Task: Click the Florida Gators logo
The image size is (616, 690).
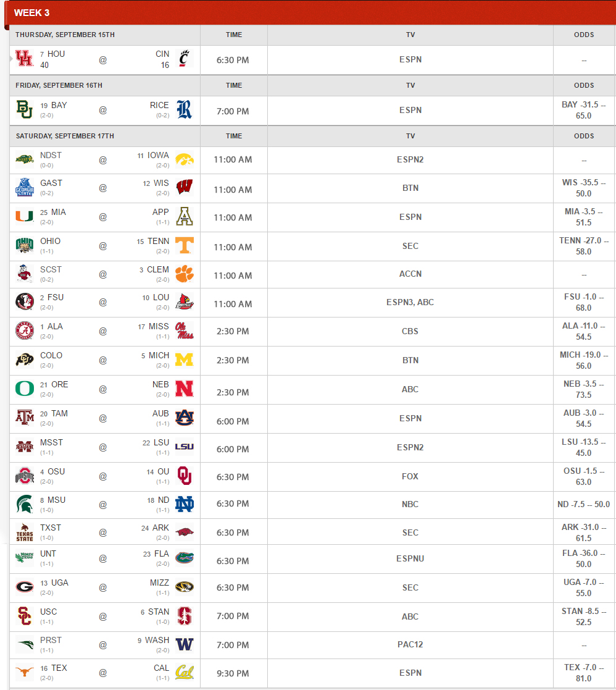Action: pyautogui.click(x=184, y=558)
